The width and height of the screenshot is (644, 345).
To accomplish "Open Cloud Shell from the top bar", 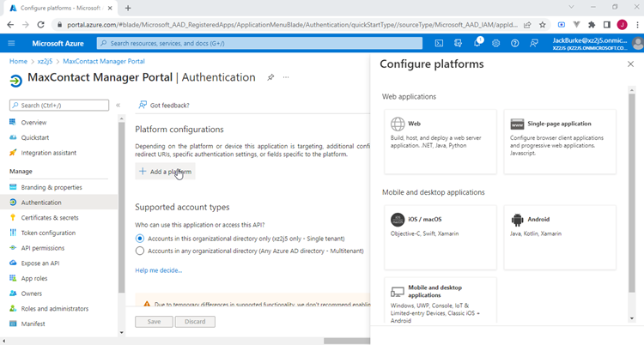I will tap(439, 43).
